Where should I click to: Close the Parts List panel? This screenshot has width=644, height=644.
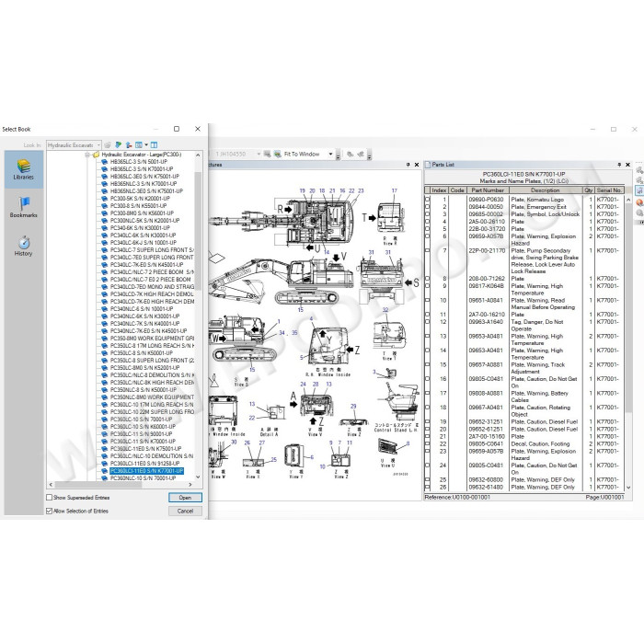click(627, 165)
